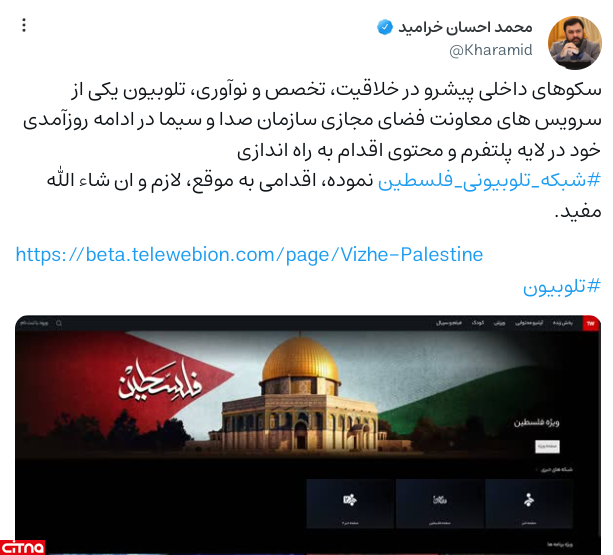
Task: Open the Khabar 2 channel tile
Action: click(350, 504)
